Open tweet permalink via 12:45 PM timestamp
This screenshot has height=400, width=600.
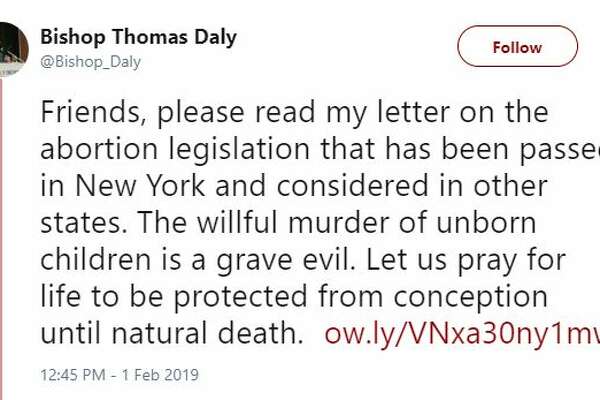(x=73, y=375)
